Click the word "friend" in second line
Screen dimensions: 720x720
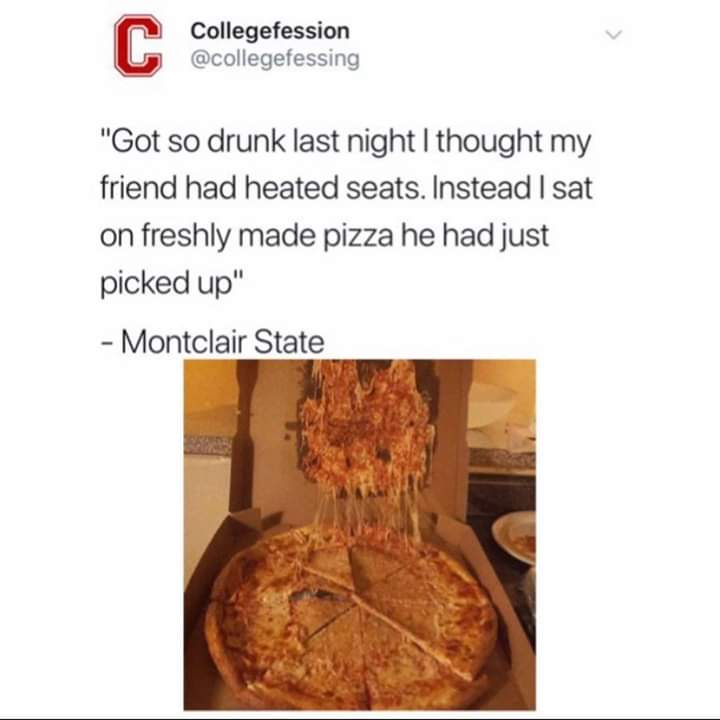(138, 188)
